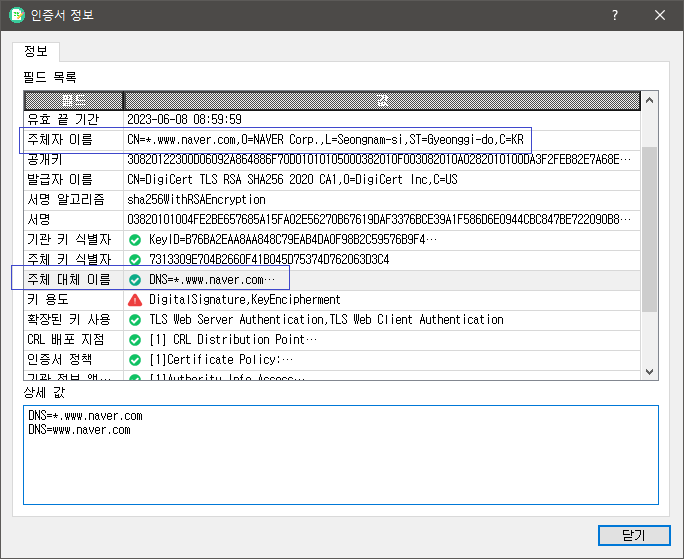The height and width of the screenshot is (559, 684).
Task: Click the 03820101004FE2BE signature hex value
Action: click(379, 219)
